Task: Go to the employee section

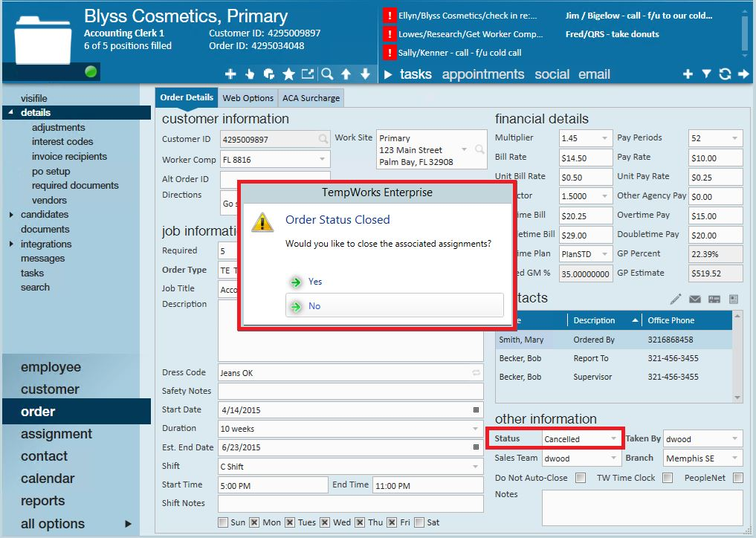Action: click(51, 367)
